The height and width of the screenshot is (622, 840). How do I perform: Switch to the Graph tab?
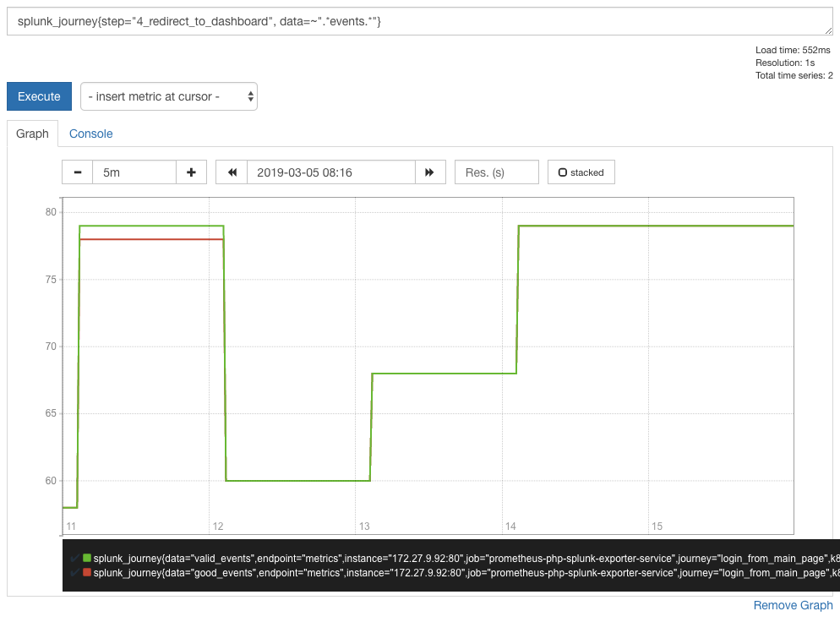32,134
